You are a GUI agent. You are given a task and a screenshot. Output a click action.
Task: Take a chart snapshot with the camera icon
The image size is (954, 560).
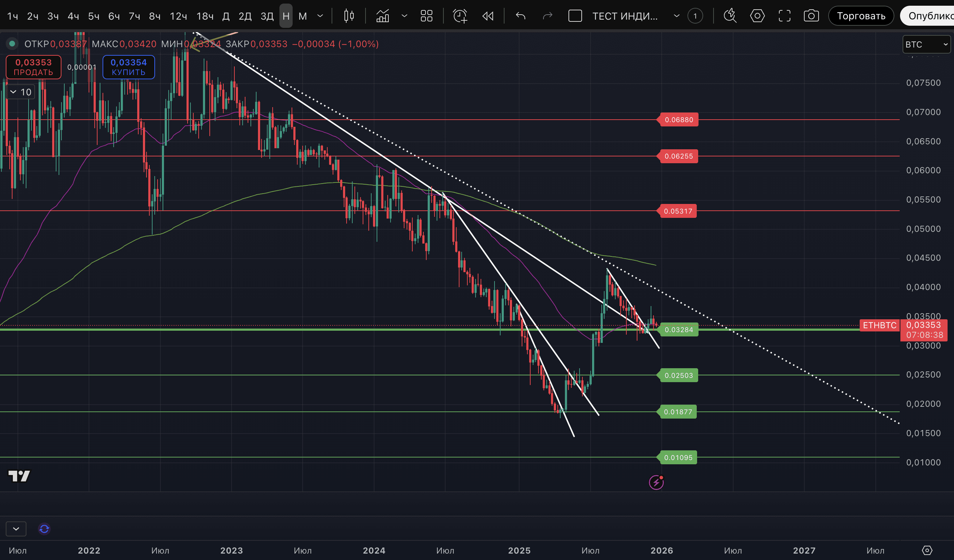point(811,16)
